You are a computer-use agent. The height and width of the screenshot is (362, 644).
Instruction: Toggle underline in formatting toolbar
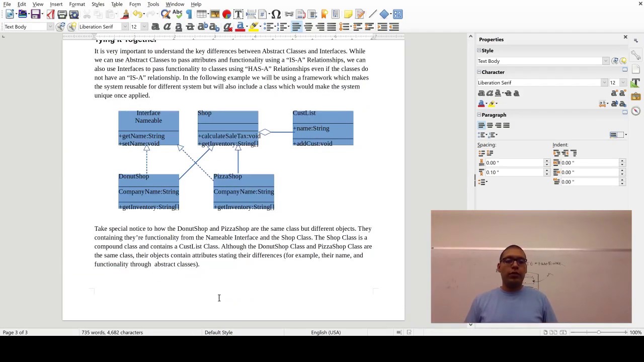(x=179, y=27)
